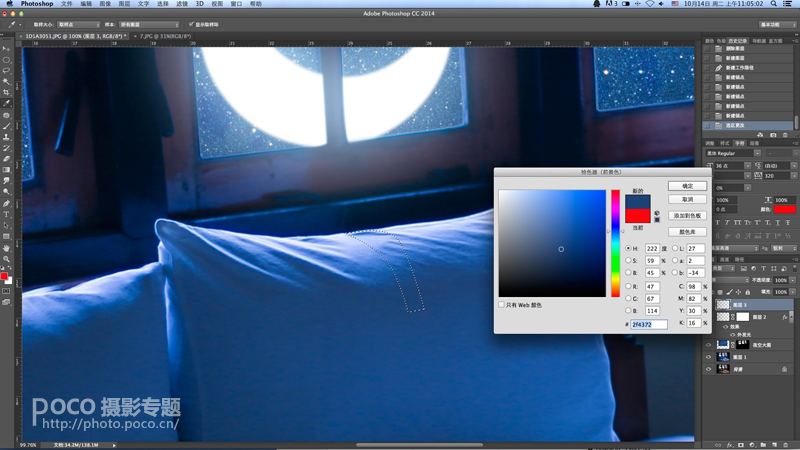Select the R (red) radio button
Viewport: 800px width, 450px height.
coord(628,286)
